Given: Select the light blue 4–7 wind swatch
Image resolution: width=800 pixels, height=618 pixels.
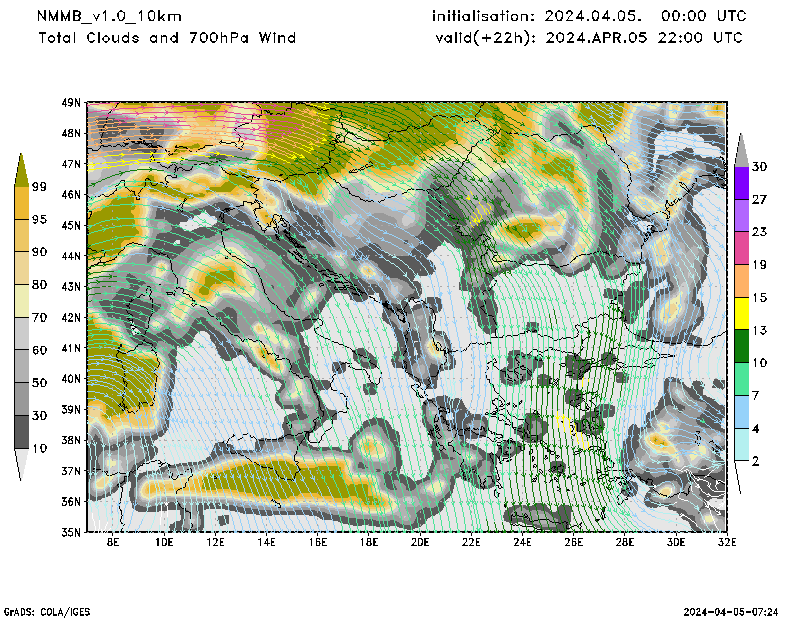Looking at the screenshot, I should [742, 412].
